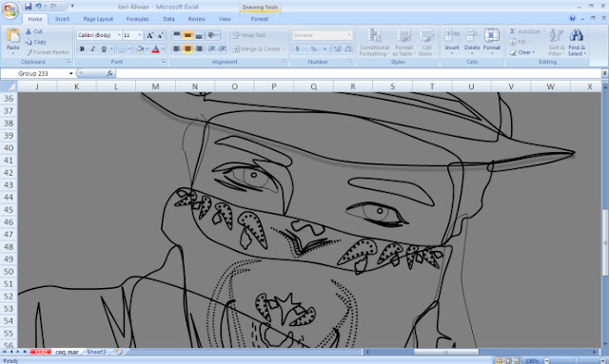The width and height of the screenshot is (609, 364).
Task: Open the Data ribbon tab
Action: coord(168,19)
